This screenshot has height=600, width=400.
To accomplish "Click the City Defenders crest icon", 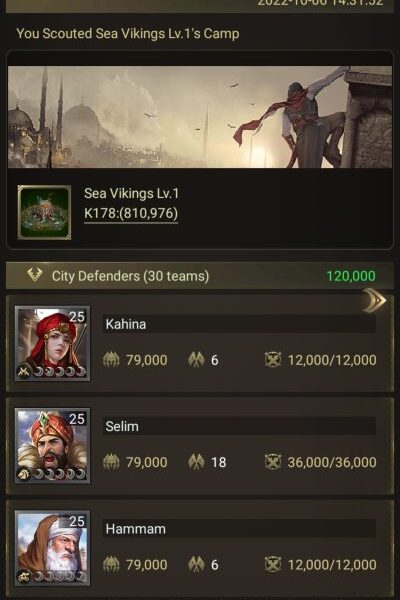I will (34, 274).
